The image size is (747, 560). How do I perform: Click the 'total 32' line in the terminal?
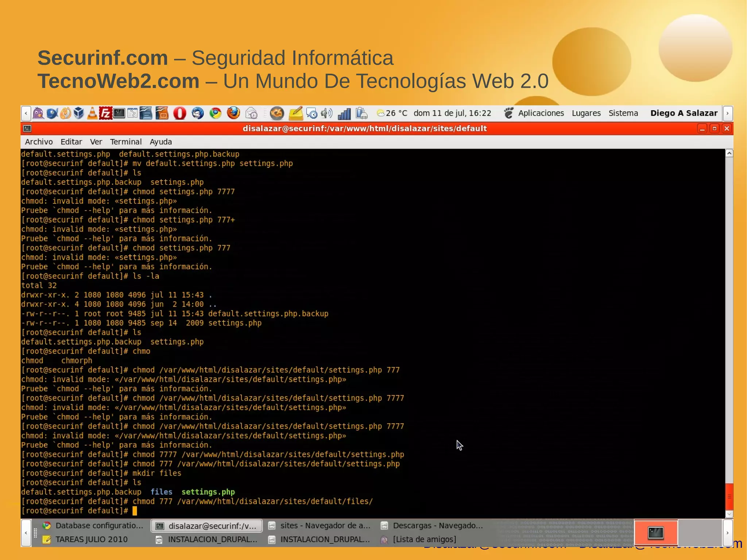coord(39,285)
